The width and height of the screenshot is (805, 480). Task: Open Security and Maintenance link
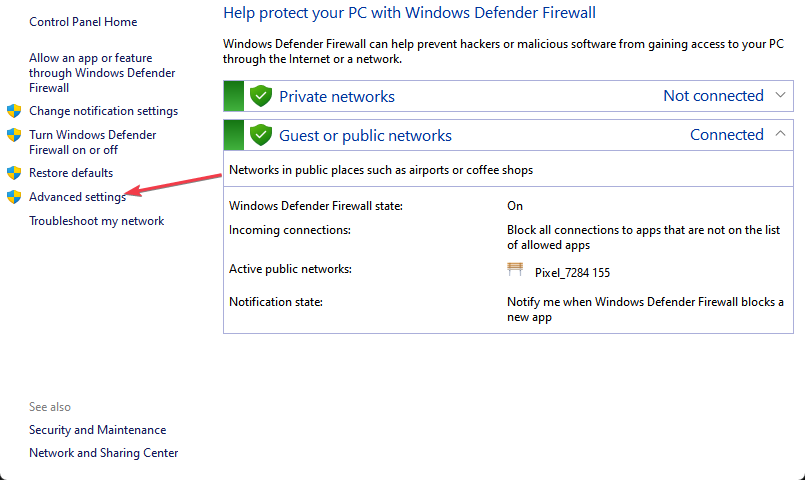(98, 430)
